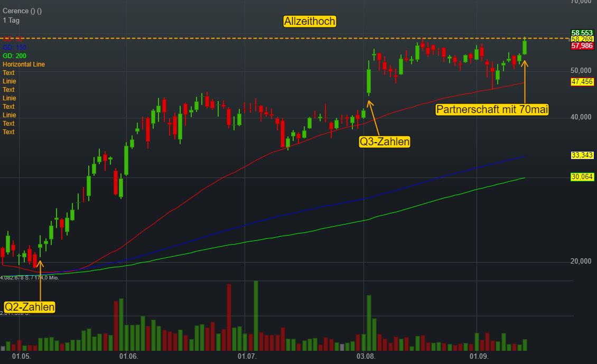Click the Horizontal Line legend entry
The image size is (597, 364).
24,64
